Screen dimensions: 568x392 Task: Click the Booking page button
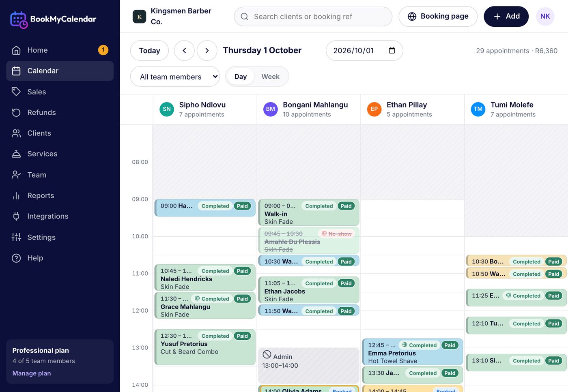point(438,17)
